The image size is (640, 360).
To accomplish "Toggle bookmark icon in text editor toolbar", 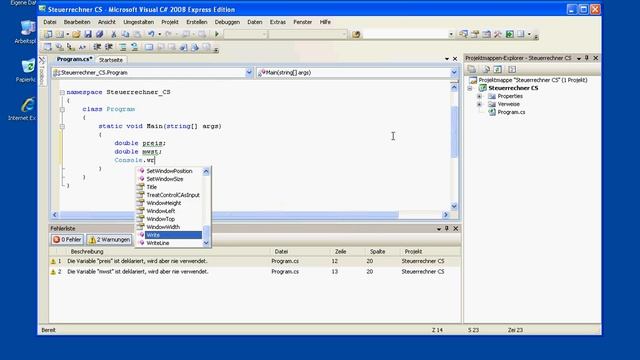I will (149, 47).
